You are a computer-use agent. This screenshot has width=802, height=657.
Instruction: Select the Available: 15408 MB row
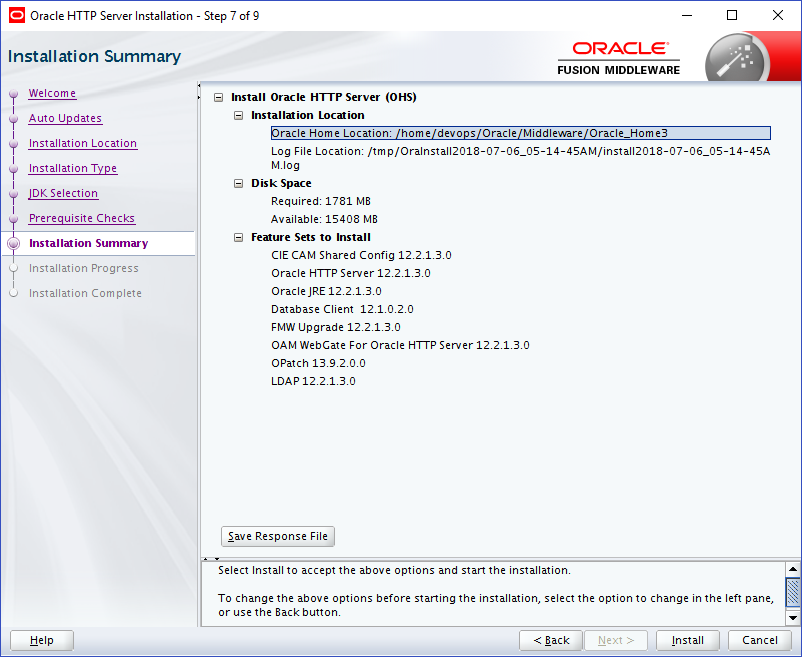[324, 219]
